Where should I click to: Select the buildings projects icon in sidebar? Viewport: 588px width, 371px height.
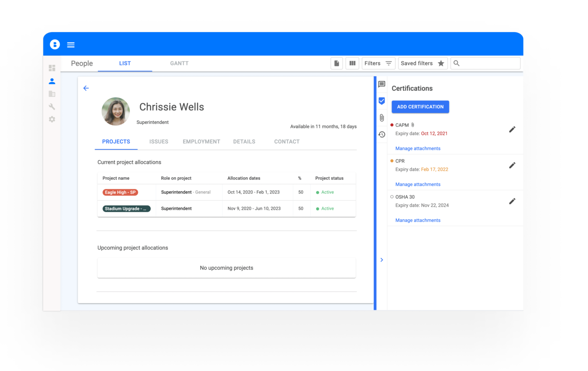(x=52, y=94)
